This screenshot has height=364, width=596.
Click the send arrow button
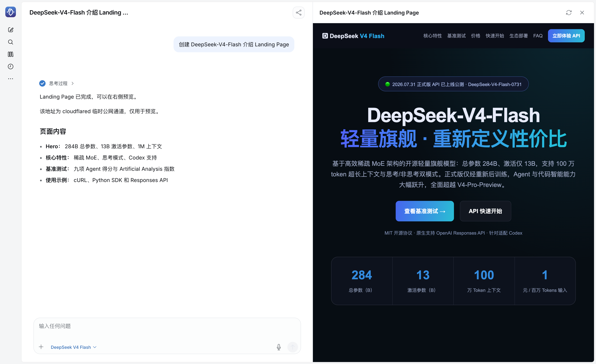(x=292, y=347)
